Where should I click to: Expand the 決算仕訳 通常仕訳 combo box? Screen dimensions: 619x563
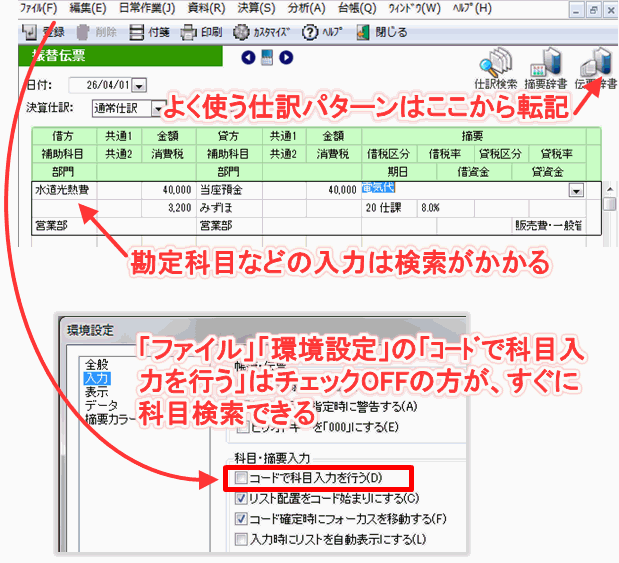[158, 109]
